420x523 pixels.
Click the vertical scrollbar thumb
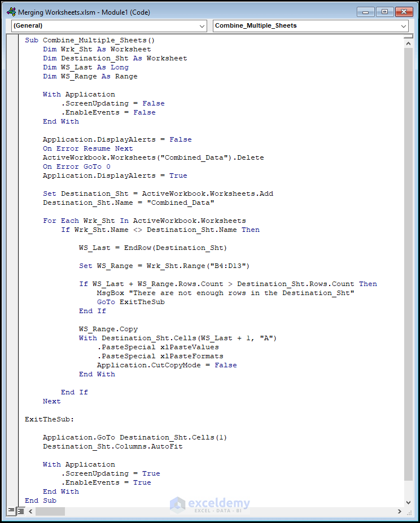point(408,264)
